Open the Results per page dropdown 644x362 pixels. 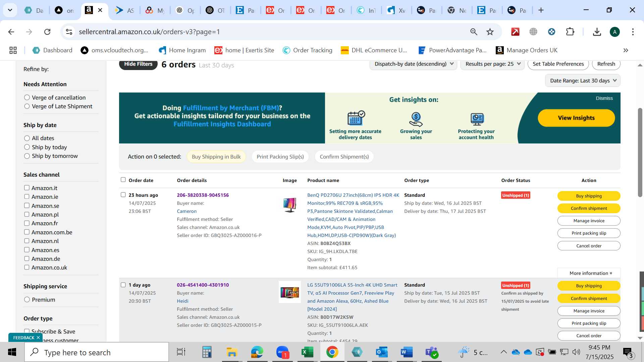coord(493,64)
